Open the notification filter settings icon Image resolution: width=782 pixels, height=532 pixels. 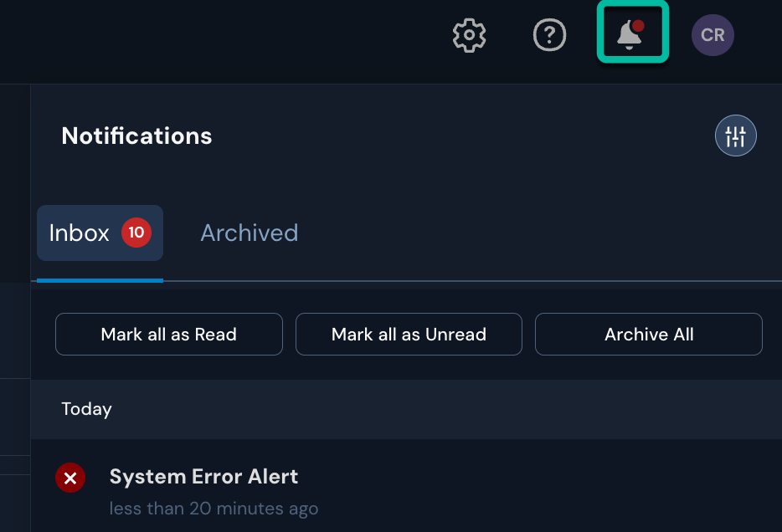[x=735, y=135]
